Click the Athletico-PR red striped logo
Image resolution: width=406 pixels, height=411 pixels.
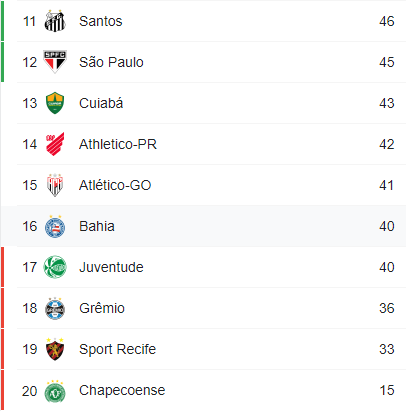point(55,144)
